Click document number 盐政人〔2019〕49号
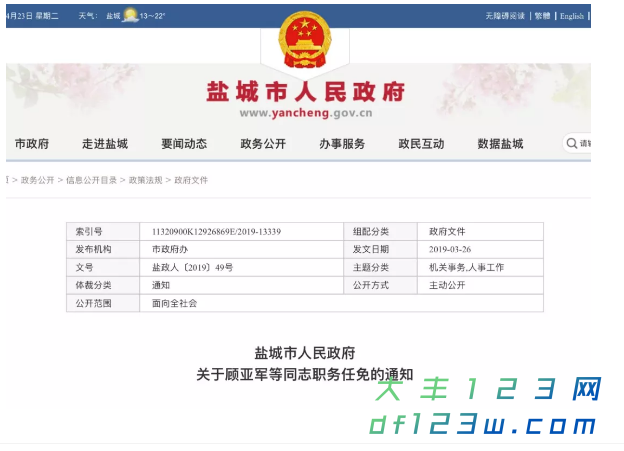This screenshot has width=624, height=451. [193, 267]
